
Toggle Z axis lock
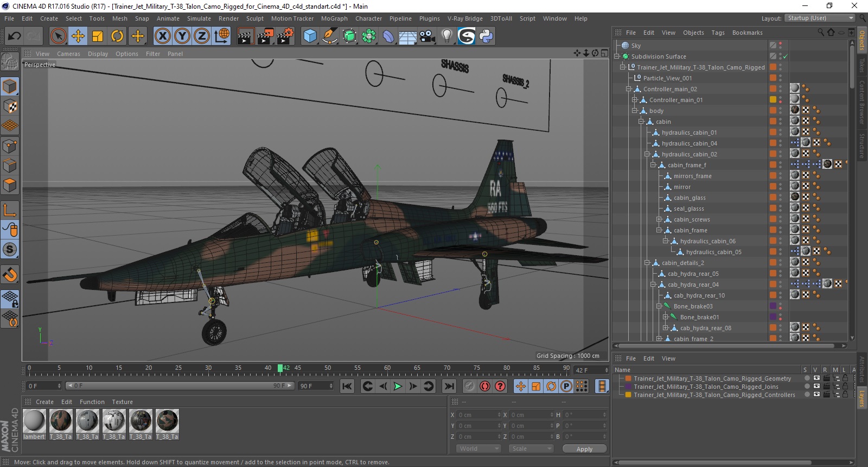click(201, 36)
